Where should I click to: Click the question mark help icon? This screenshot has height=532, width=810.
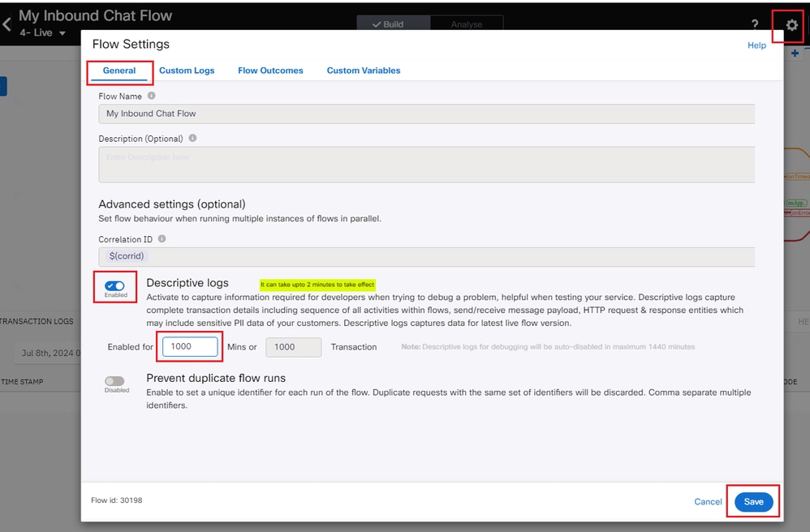pyautogui.click(x=755, y=24)
